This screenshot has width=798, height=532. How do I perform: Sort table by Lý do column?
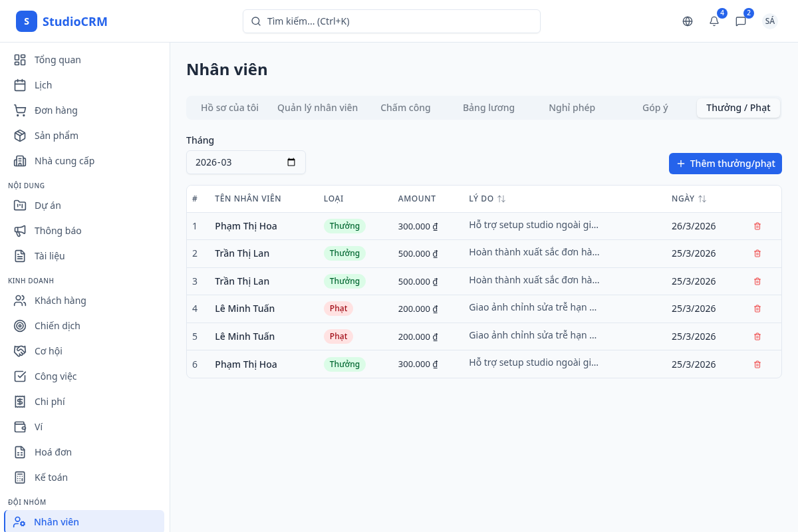tap(501, 199)
